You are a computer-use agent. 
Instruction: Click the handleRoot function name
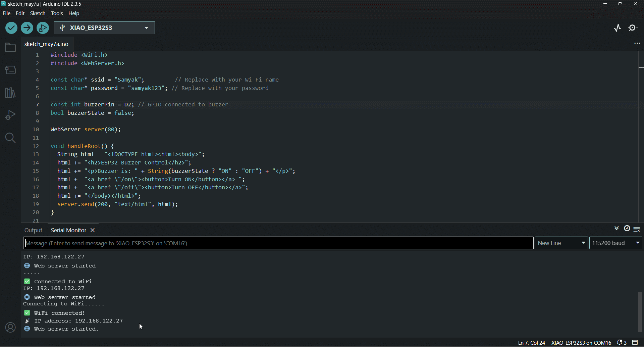coord(84,146)
